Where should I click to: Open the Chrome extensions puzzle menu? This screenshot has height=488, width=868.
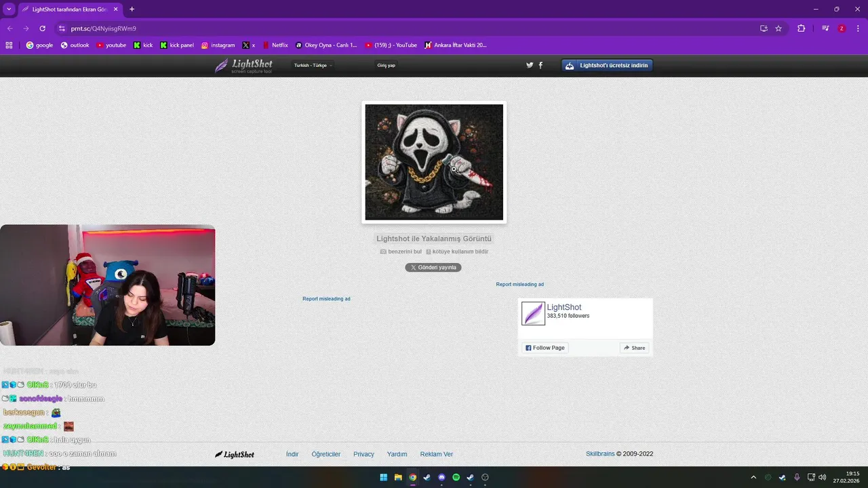click(x=801, y=28)
